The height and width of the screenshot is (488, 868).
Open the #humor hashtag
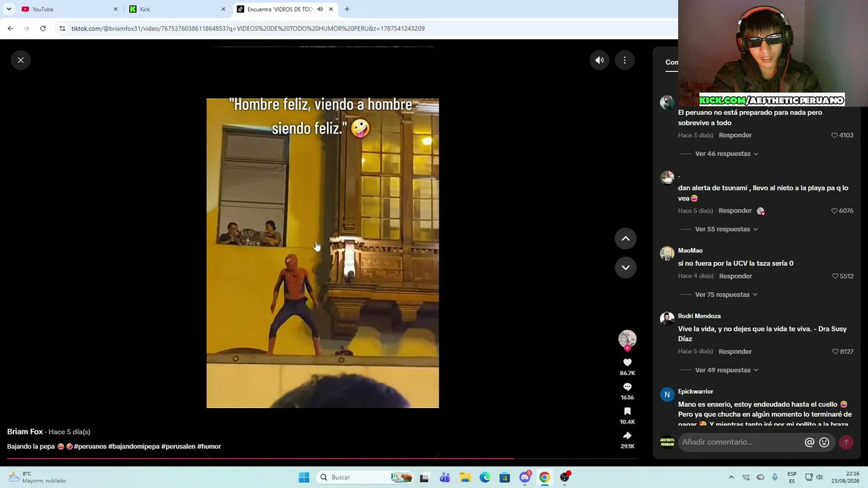tap(209, 447)
